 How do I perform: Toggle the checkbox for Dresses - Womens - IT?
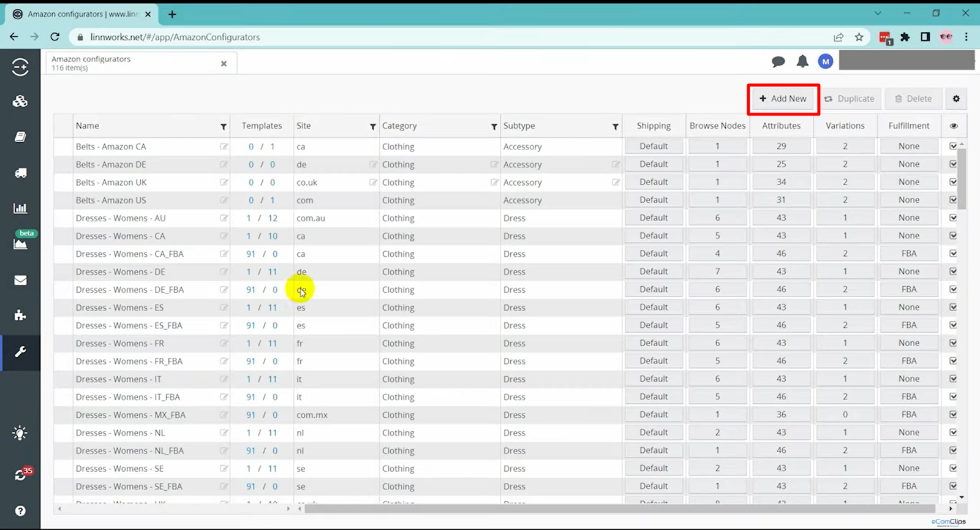click(x=953, y=379)
